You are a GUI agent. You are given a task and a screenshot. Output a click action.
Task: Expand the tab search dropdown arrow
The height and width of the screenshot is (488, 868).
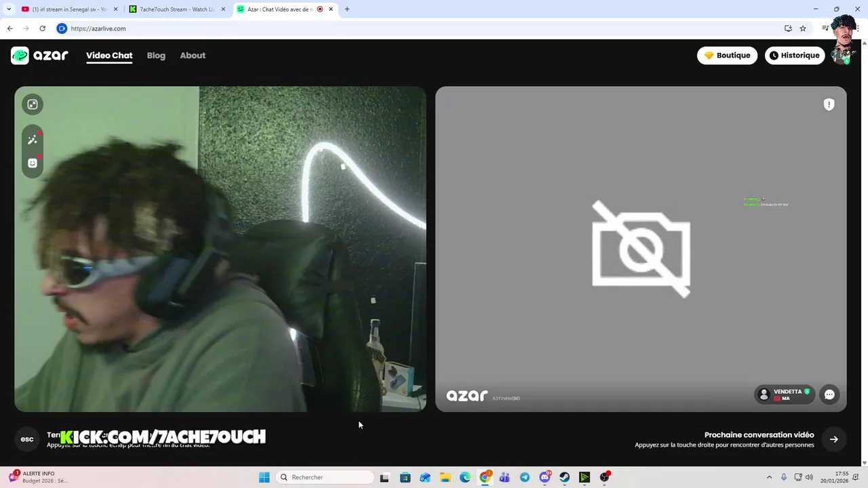(8, 9)
